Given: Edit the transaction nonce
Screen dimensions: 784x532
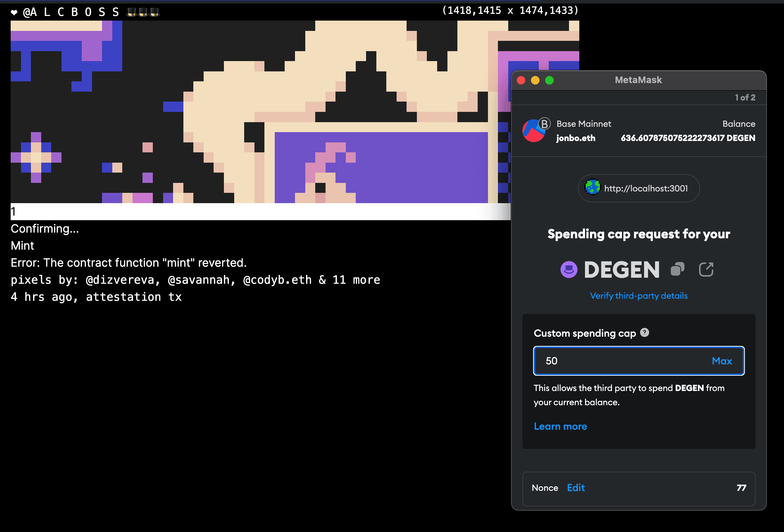Looking at the screenshot, I should pyautogui.click(x=576, y=488).
